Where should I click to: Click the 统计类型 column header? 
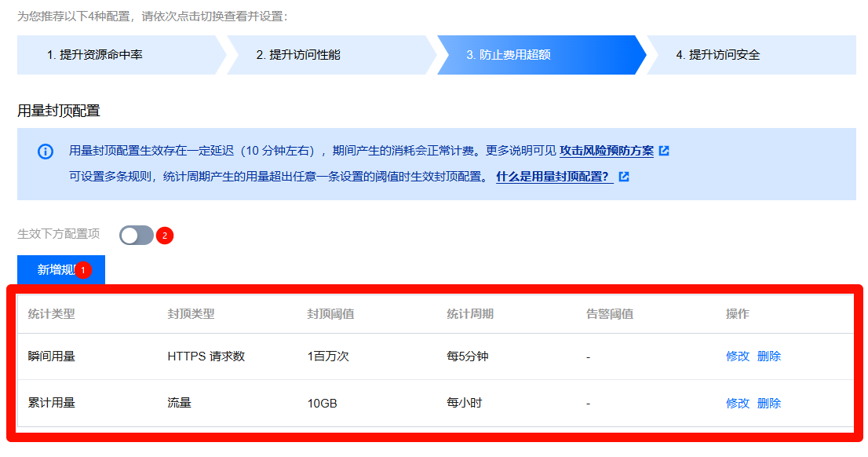pyautogui.click(x=52, y=314)
